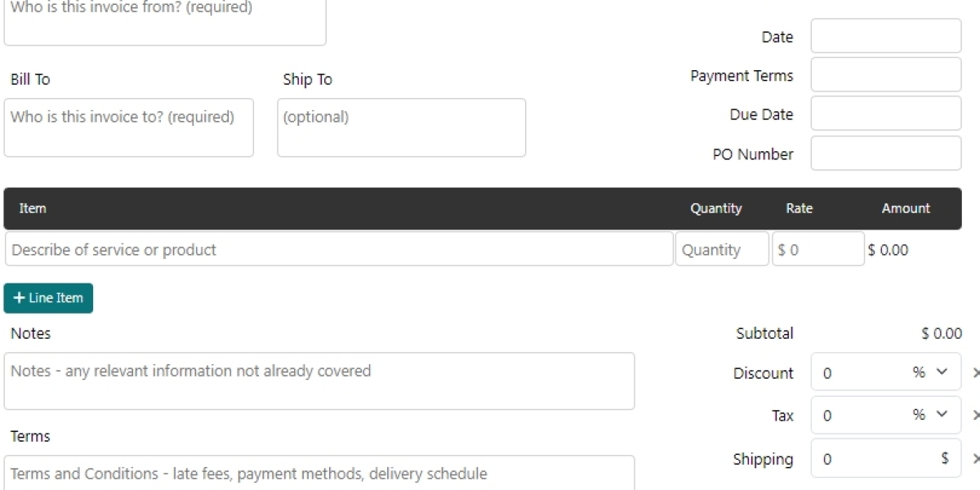Focus the line item Quantity field
The image size is (980, 490).
pyautogui.click(x=722, y=250)
